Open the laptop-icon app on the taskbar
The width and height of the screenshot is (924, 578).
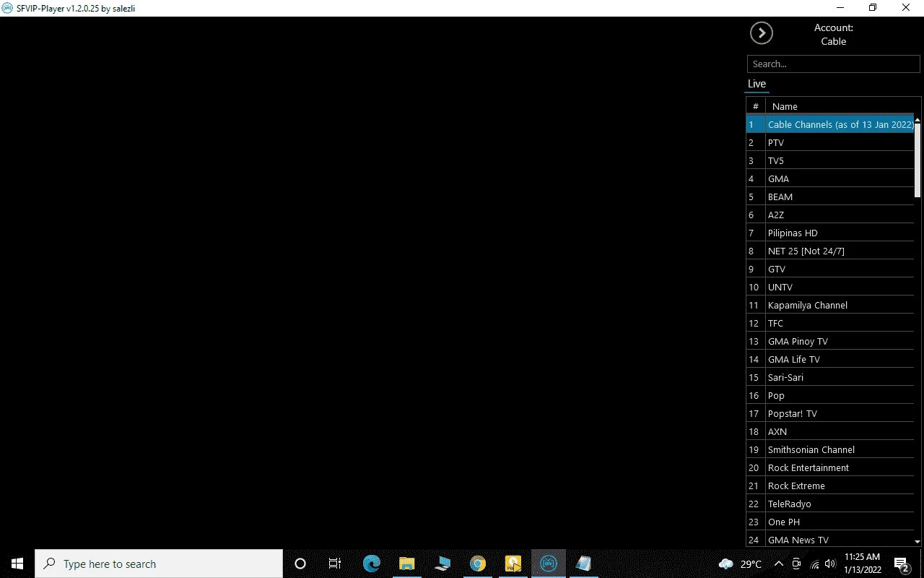pos(442,564)
